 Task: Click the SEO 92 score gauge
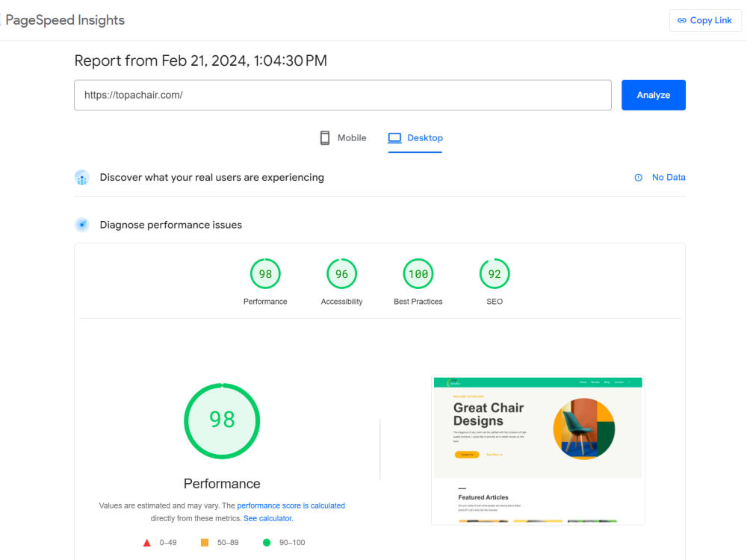(x=495, y=273)
